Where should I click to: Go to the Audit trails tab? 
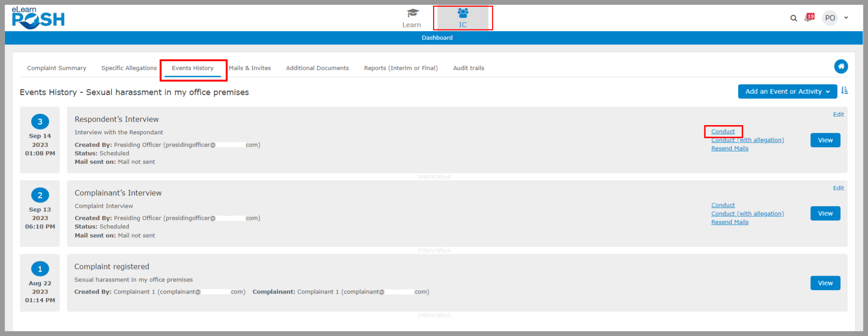tap(468, 68)
